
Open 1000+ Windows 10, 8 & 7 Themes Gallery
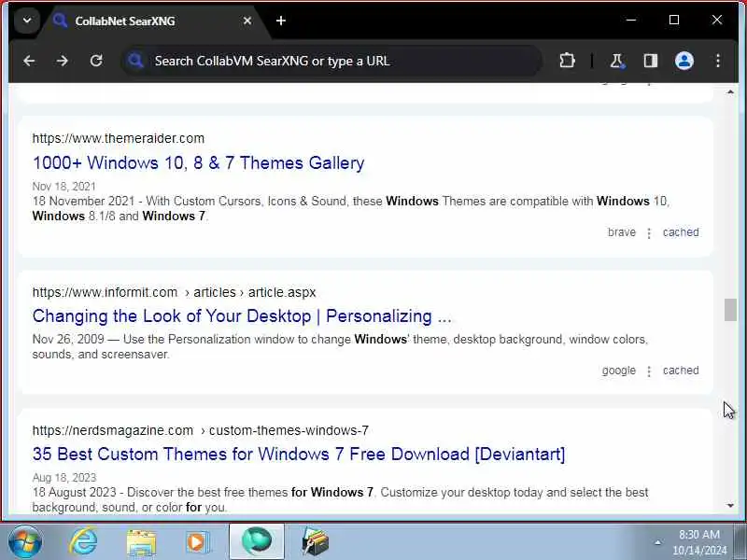tap(198, 162)
